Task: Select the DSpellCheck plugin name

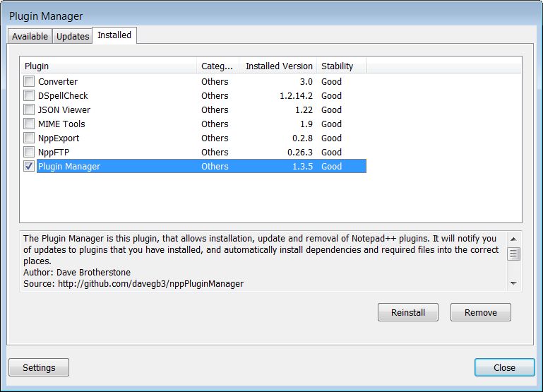Action: click(63, 96)
